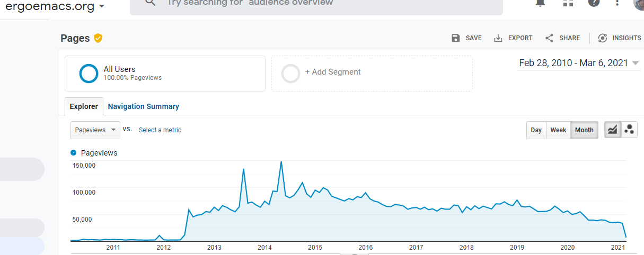Click the verified shield badge beside Pages
The image size is (644, 255).
pyautogui.click(x=98, y=38)
